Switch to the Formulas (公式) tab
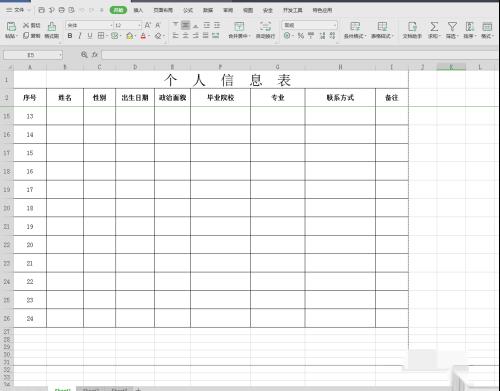500x391 pixels. [x=188, y=10]
